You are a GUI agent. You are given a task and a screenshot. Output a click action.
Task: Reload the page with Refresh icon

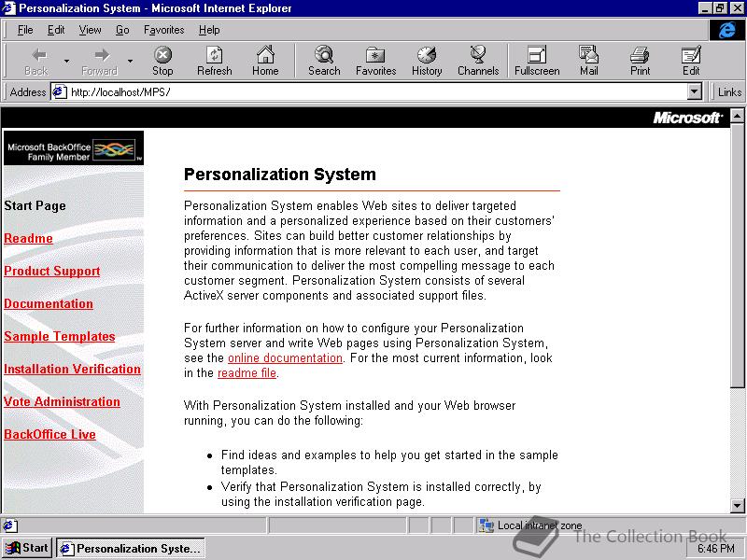coord(215,61)
